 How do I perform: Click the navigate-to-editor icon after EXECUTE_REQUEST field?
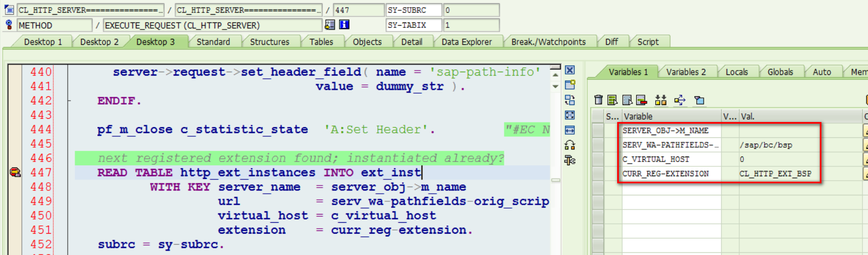coord(330,25)
